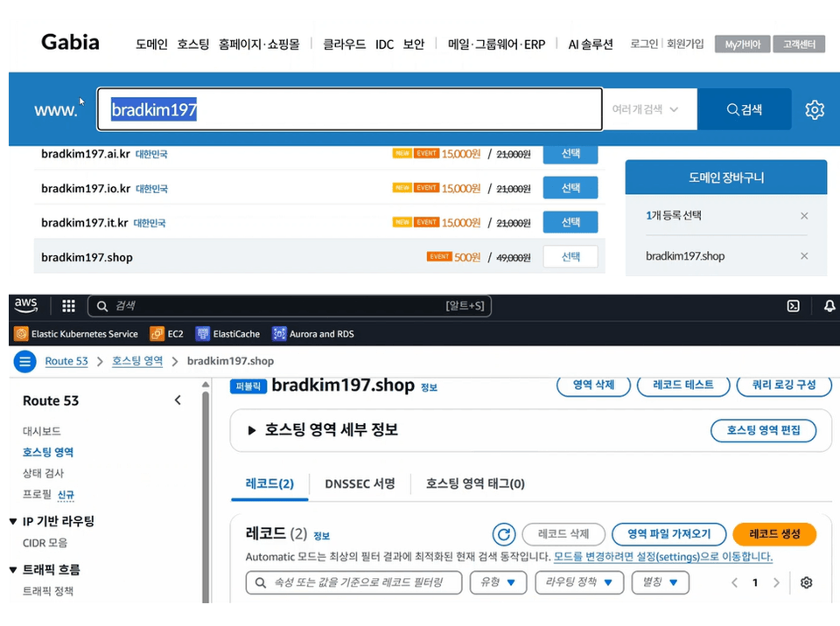
Task: Open the Route 53 breadcrumb link
Action: tap(66, 361)
